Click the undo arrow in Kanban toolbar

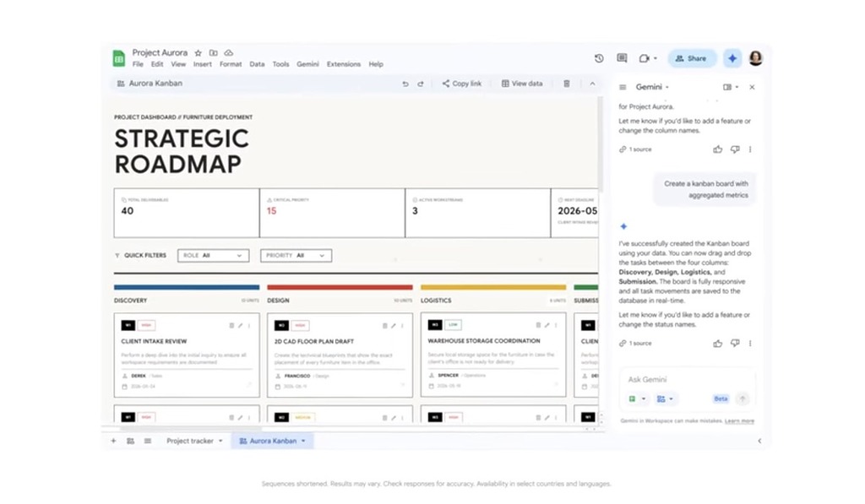click(405, 84)
